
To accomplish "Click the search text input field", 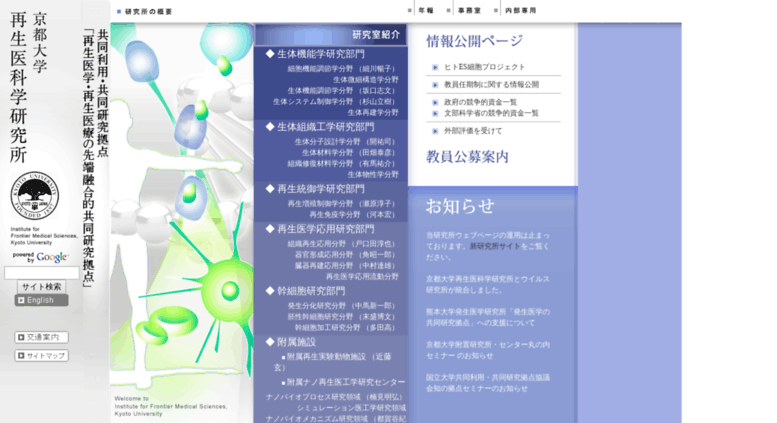I will pos(42,273).
